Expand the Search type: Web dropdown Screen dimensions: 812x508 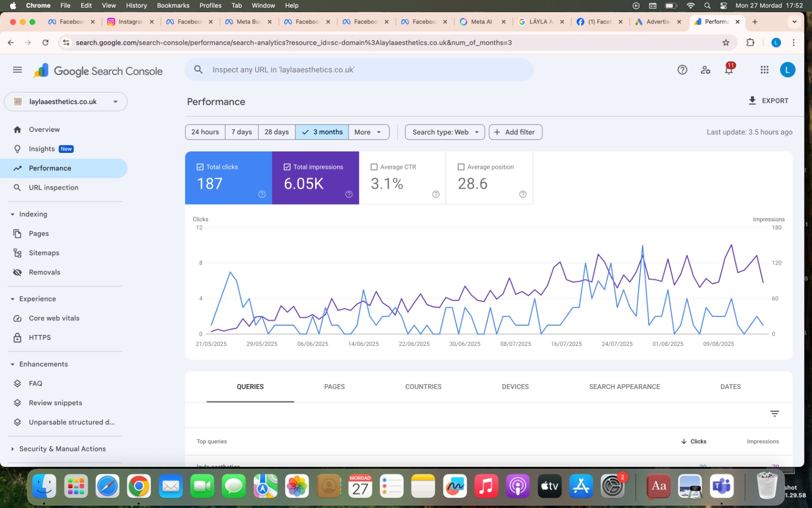(x=445, y=132)
